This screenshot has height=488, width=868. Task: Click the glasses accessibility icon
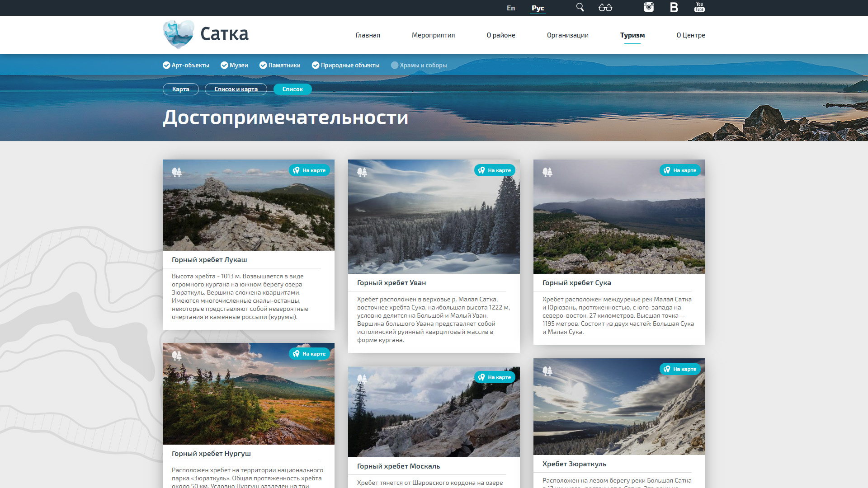click(605, 7)
